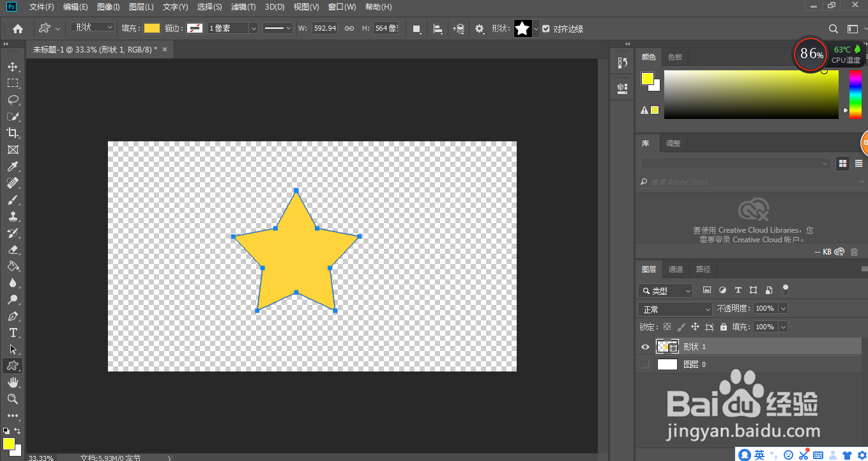Open the blend mode 正常 dropdown
This screenshot has height=461, width=868.
(674, 309)
